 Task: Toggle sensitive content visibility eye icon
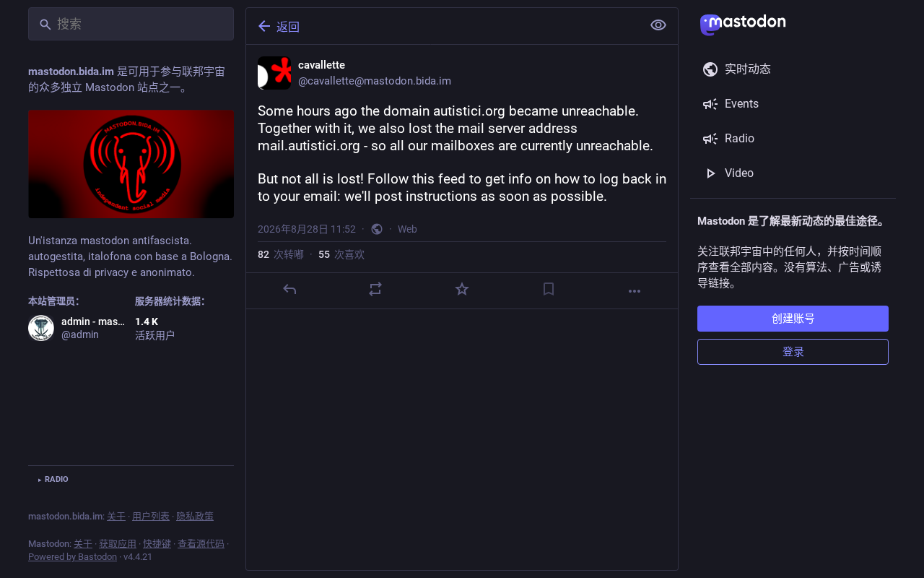[x=658, y=25]
